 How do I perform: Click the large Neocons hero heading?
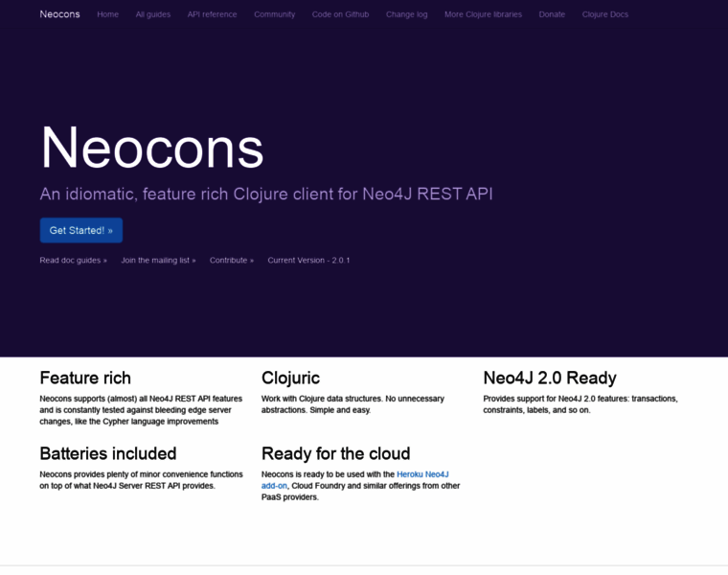click(x=152, y=148)
